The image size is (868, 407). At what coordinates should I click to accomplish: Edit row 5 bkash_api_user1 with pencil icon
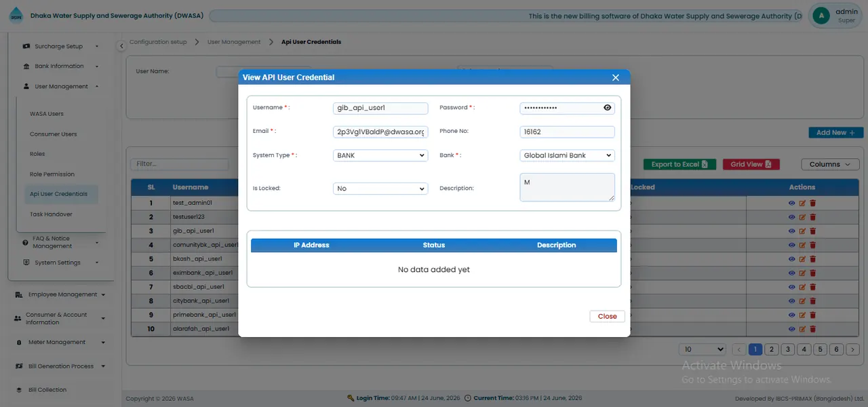pyautogui.click(x=802, y=259)
